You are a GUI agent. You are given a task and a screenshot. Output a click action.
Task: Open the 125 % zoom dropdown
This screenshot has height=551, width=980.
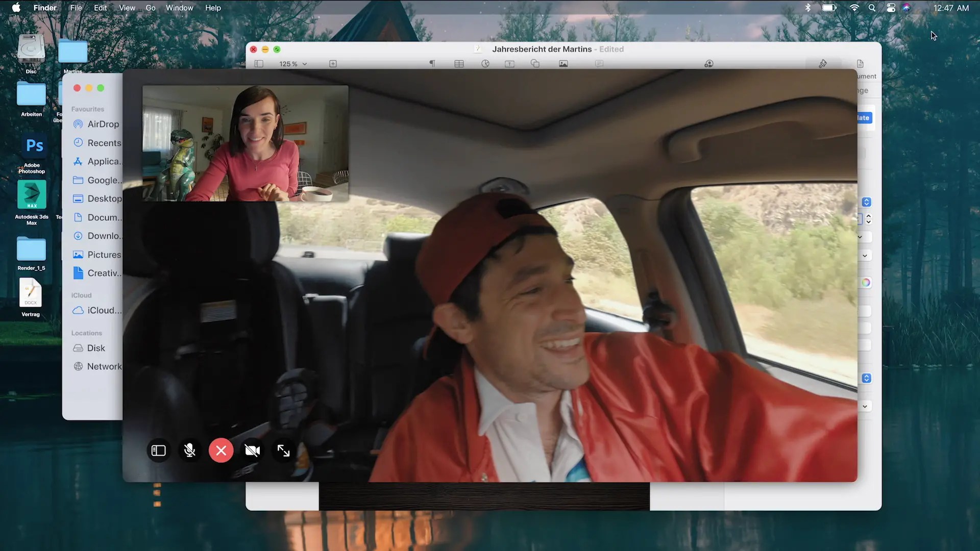(293, 64)
